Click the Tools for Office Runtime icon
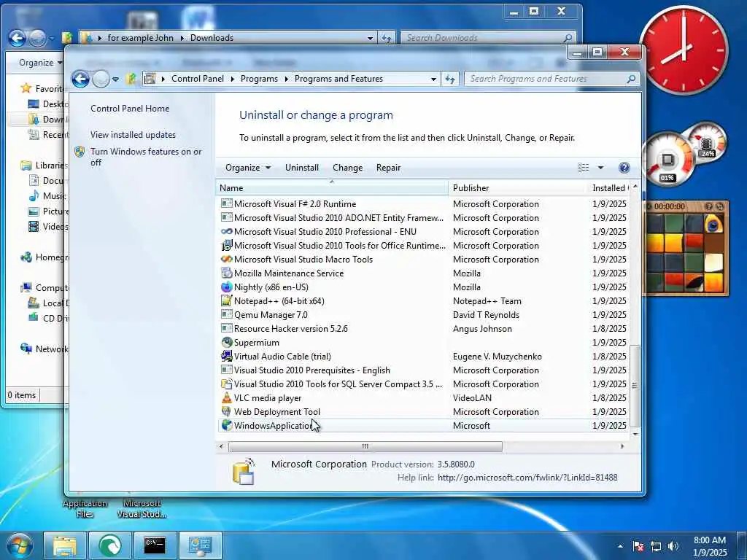747x560 pixels. pyautogui.click(x=227, y=245)
